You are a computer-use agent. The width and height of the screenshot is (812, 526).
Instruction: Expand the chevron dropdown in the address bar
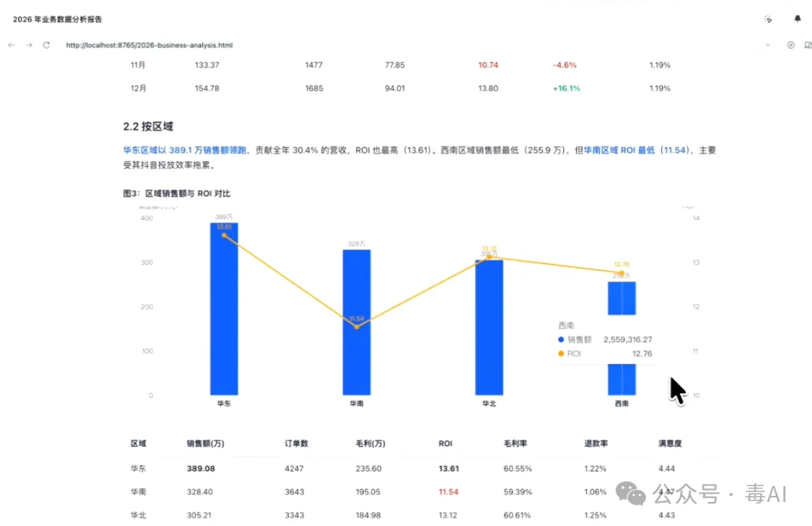[768, 45]
